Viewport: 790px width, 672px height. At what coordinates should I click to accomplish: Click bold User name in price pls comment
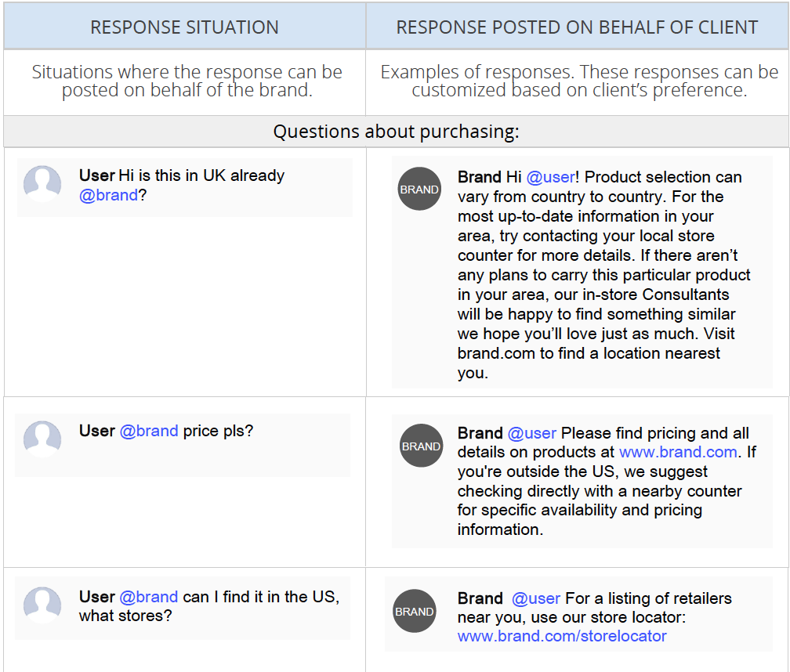click(97, 431)
